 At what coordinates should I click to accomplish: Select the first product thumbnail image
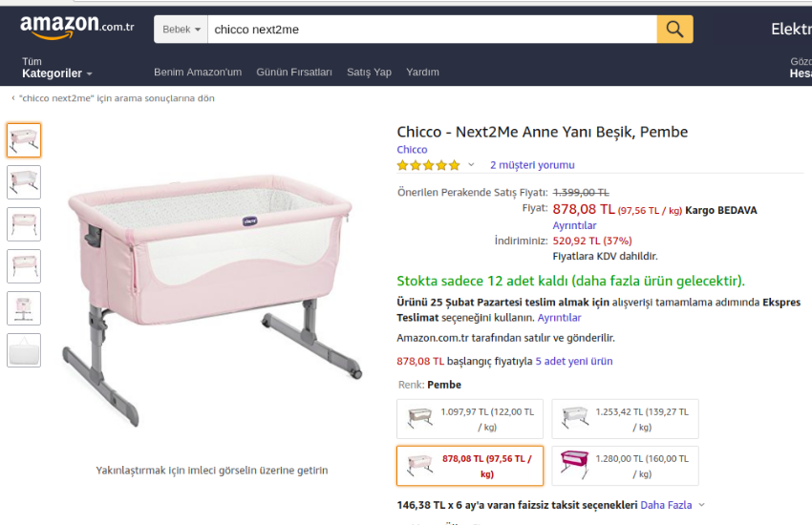(24, 140)
